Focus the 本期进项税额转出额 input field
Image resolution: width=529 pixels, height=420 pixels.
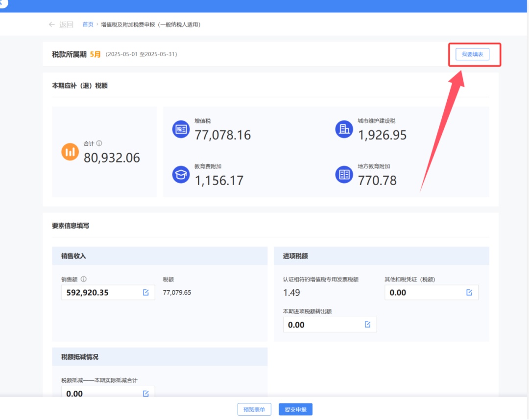(322, 325)
